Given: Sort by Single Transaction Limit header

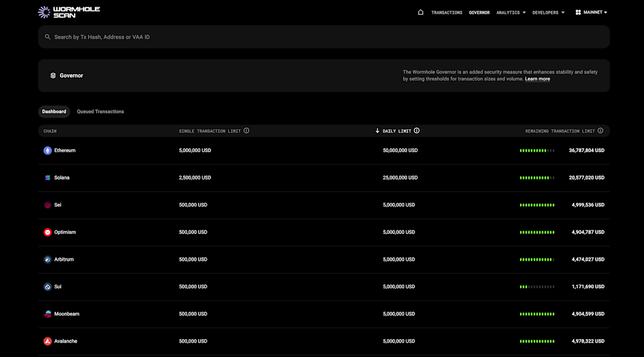Looking at the screenshot, I should [210, 131].
